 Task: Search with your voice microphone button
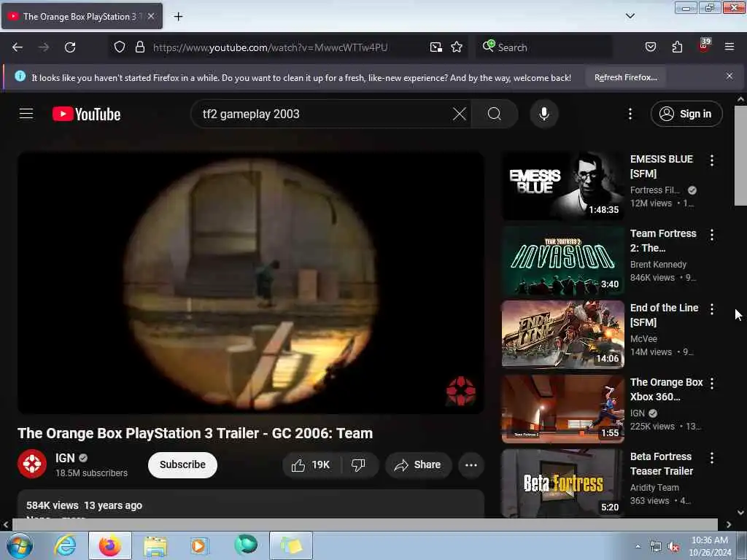pyautogui.click(x=543, y=114)
